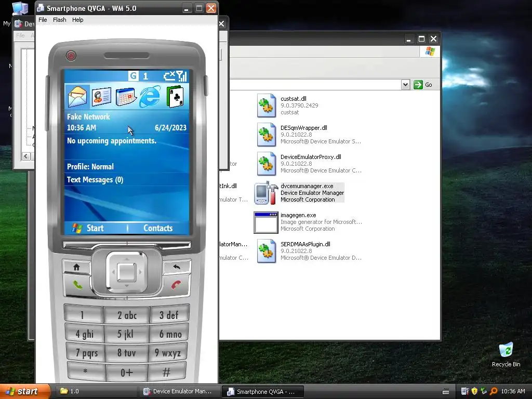
Task: Select the Contacts softkey on phone screen
Action: [158, 228]
